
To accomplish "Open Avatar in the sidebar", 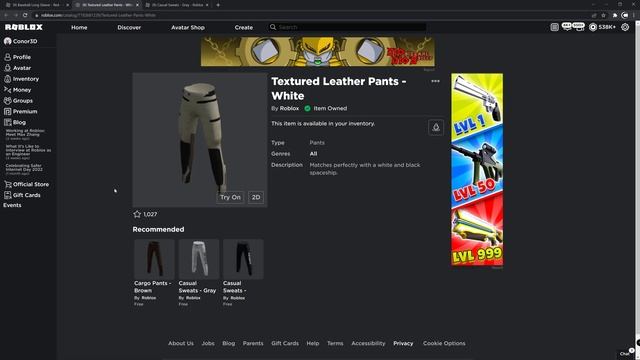I will click(17, 68).
